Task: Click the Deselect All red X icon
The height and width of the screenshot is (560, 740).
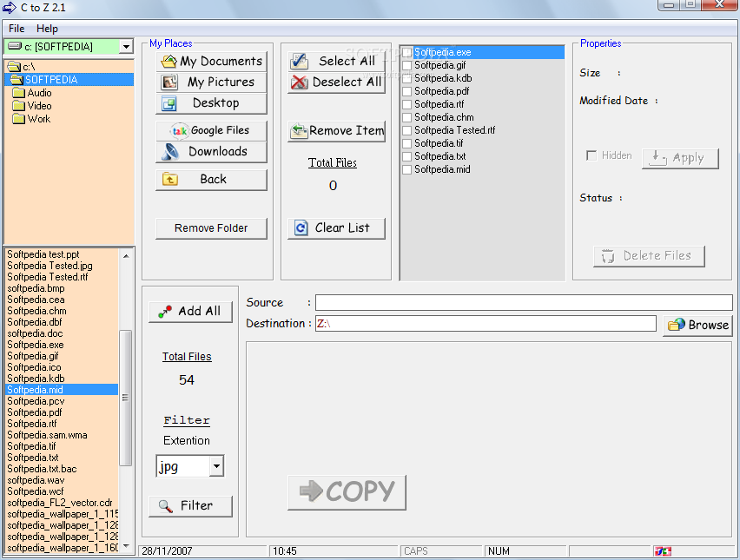Action: [299, 82]
